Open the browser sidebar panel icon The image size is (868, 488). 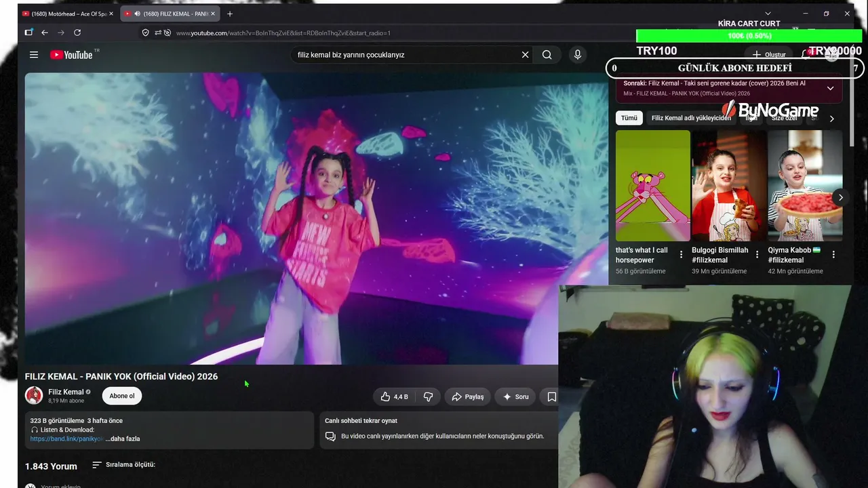point(28,33)
